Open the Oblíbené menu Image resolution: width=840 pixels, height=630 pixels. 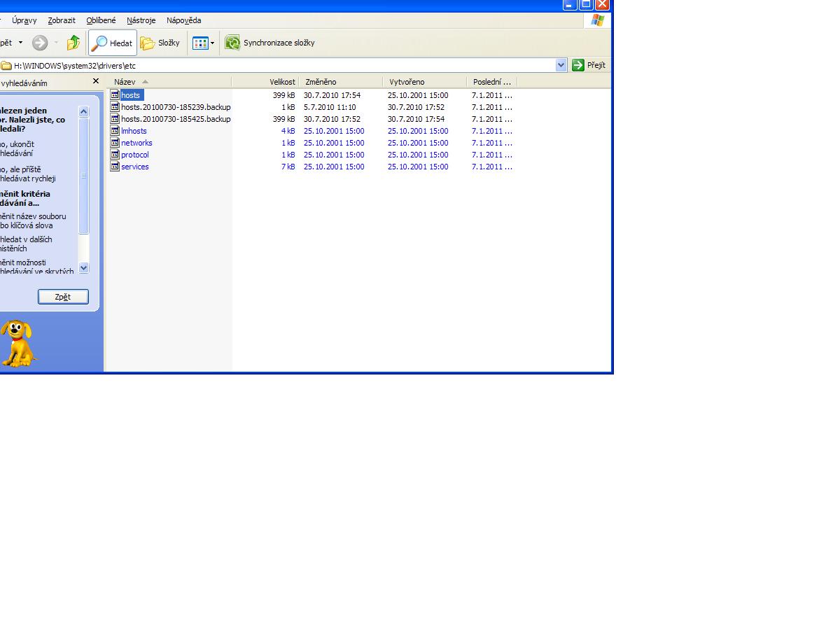(101, 20)
